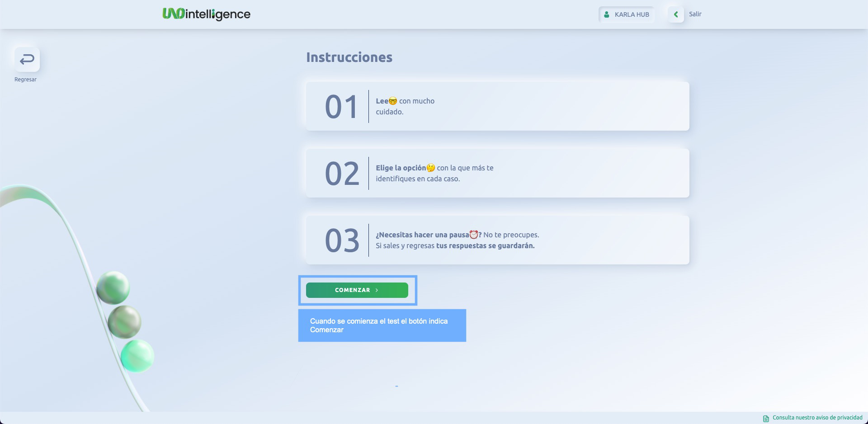This screenshot has height=424, width=868.
Task: Click the Regresar return arrow icon
Action: pos(27,59)
